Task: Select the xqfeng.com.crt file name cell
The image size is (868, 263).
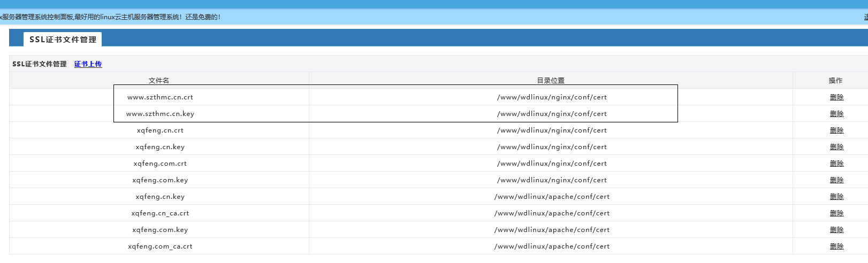Action: pos(160,164)
